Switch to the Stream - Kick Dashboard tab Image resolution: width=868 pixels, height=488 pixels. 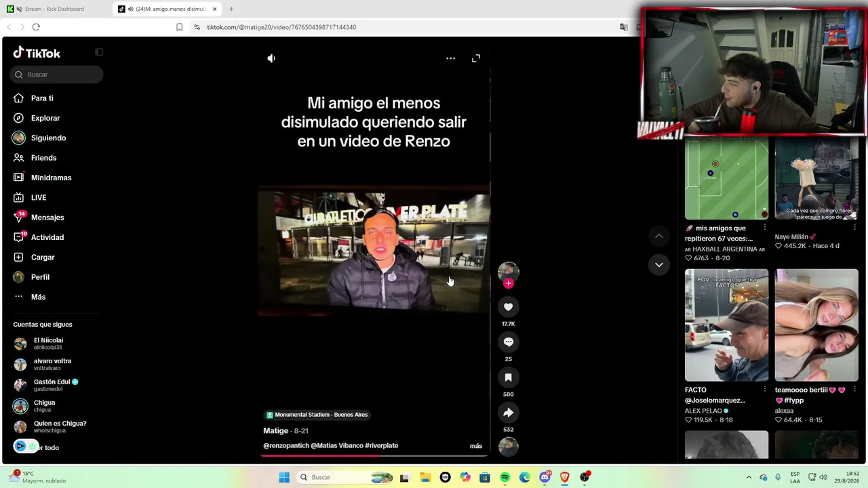click(x=54, y=9)
